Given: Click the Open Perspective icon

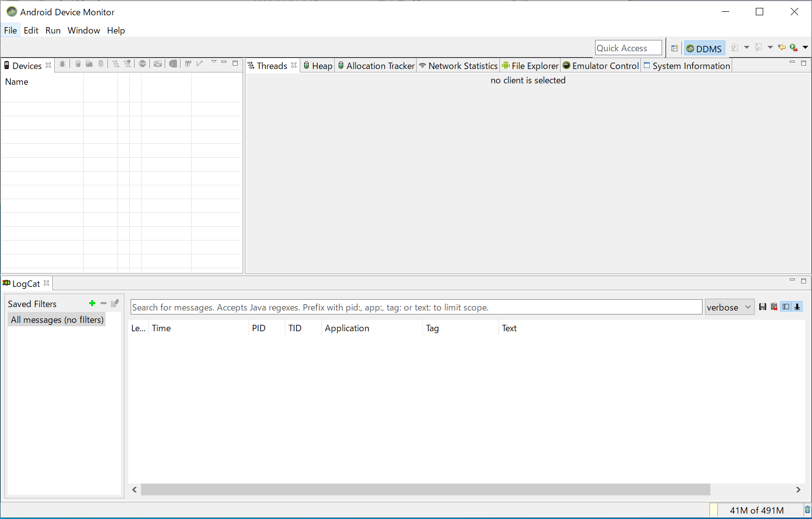Looking at the screenshot, I should pos(674,48).
